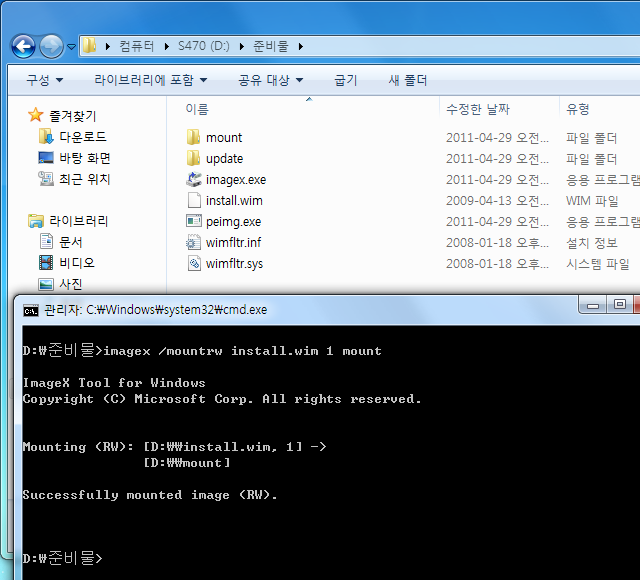Click the wimfltr.sys system file icon
Viewport: 640px width, 580px height.
click(x=194, y=263)
